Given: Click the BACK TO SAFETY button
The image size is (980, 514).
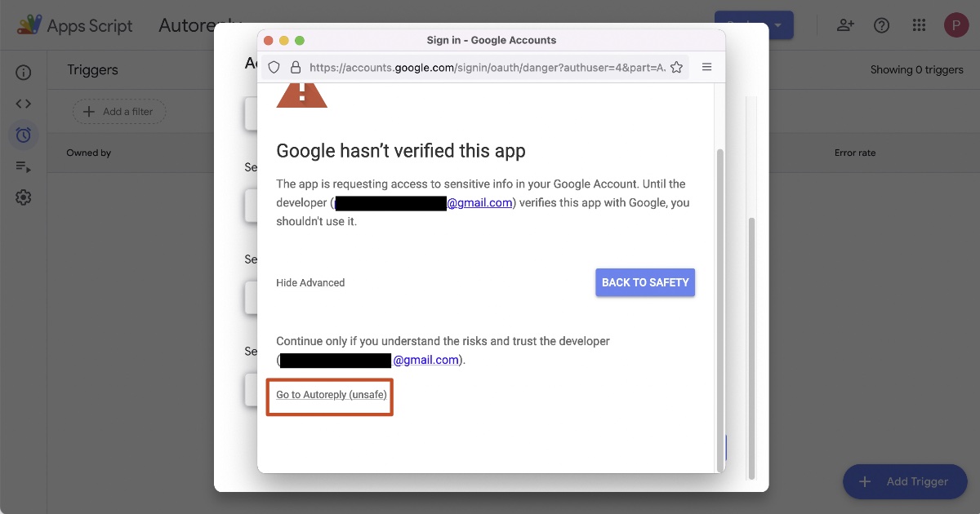Looking at the screenshot, I should (x=645, y=282).
